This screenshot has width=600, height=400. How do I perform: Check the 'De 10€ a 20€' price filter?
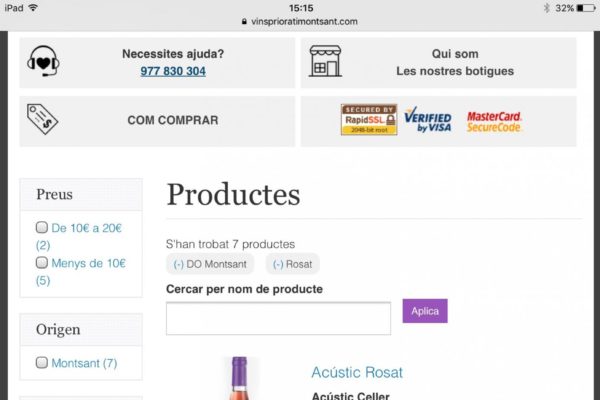(x=42, y=228)
